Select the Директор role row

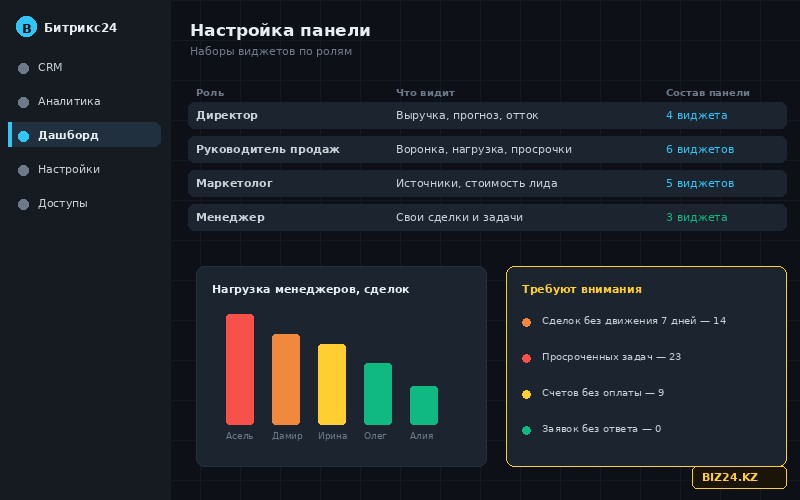click(487, 115)
